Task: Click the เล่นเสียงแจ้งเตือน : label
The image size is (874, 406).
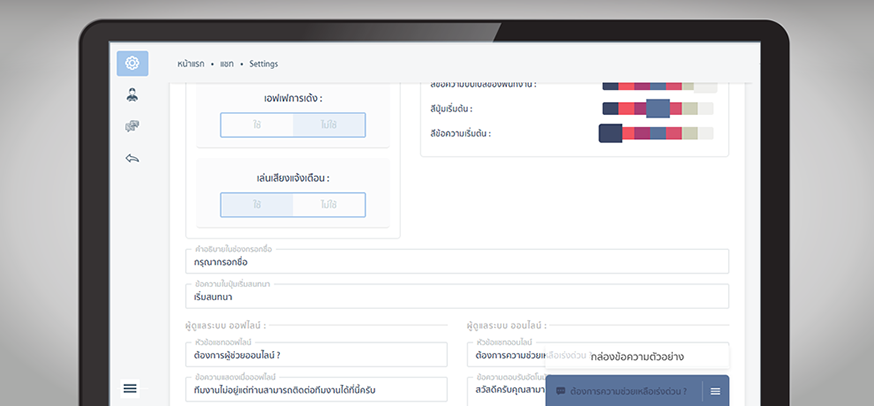Action: click(293, 178)
